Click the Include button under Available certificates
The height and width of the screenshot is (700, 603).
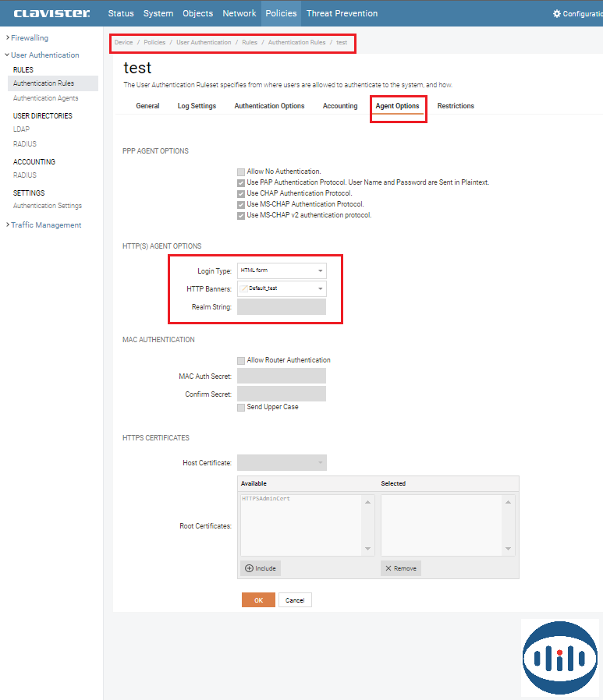click(261, 568)
